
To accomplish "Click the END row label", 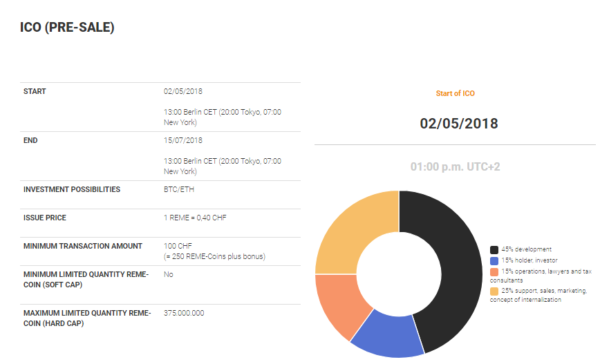I will click(30, 140).
